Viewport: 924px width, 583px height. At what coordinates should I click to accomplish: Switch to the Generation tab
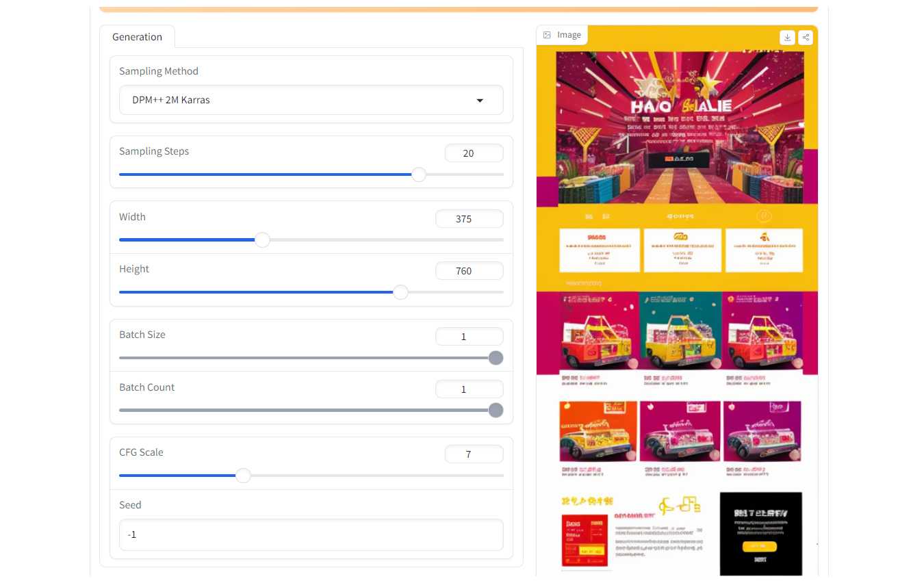tap(137, 37)
